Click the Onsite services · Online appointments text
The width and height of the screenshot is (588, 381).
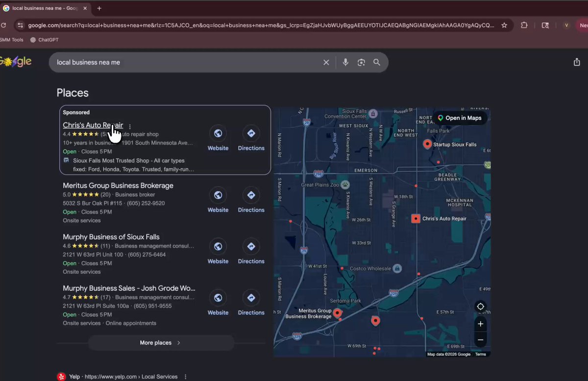pyautogui.click(x=110, y=323)
